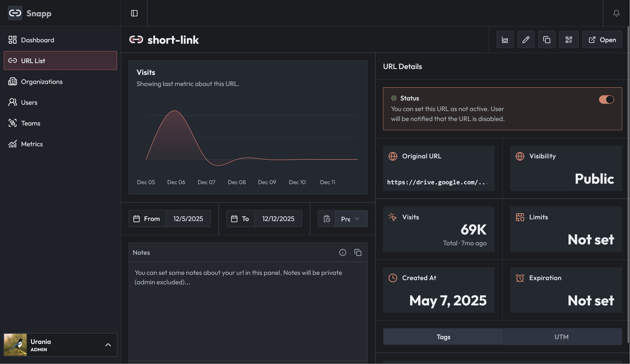Click the original drive.google.com URL

point(437,182)
